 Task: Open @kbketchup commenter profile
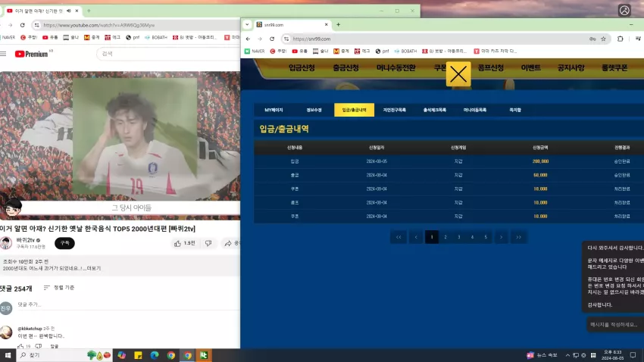tap(30, 329)
